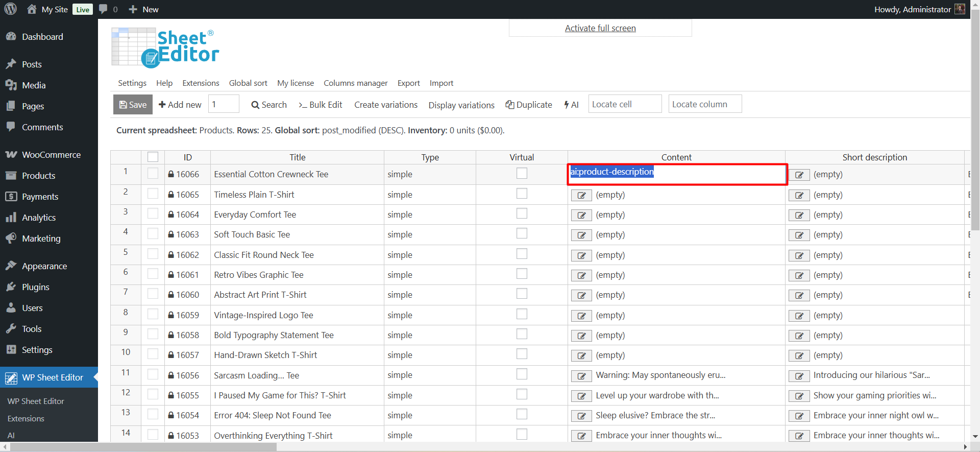Click the Locate column input field
The image size is (980, 452).
705,104
